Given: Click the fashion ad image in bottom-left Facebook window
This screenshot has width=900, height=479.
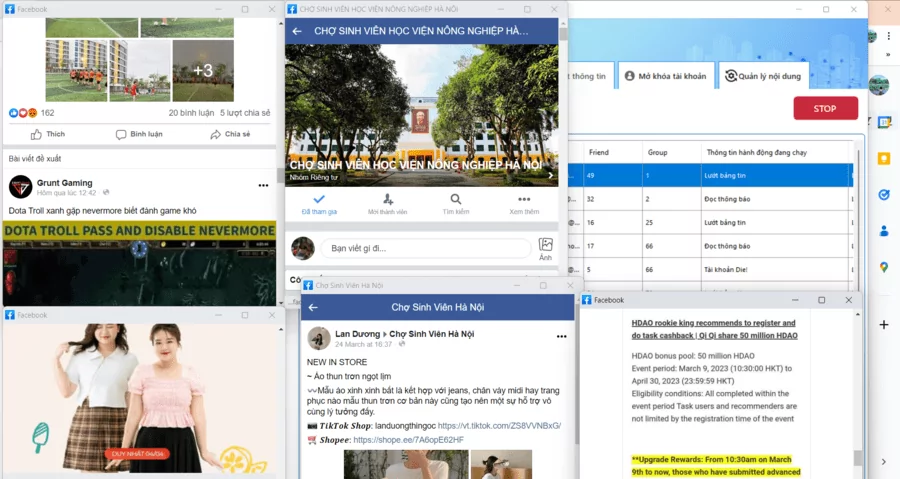Looking at the screenshot, I should pos(139,399).
